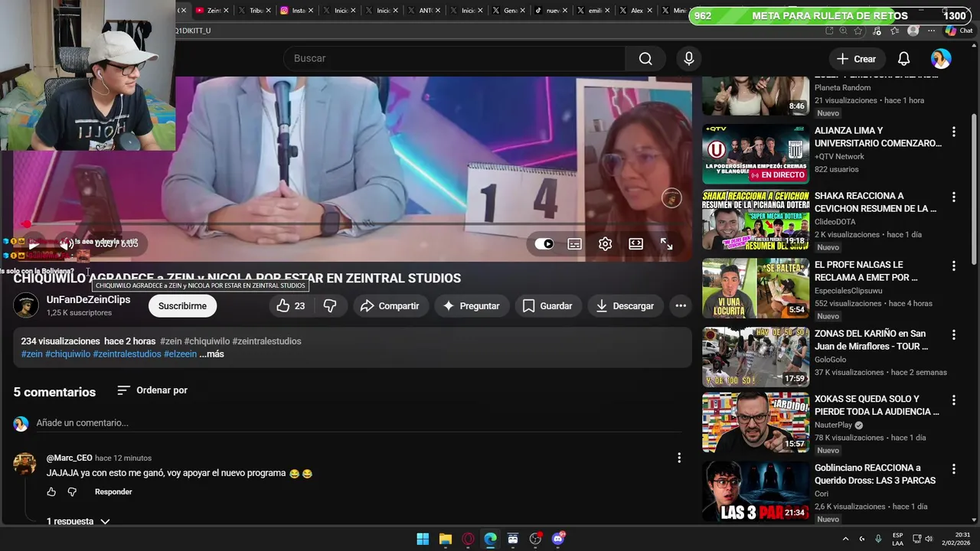Enter fullscreen on the video player
The width and height of the screenshot is (980, 551).
[x=667, y=244]
